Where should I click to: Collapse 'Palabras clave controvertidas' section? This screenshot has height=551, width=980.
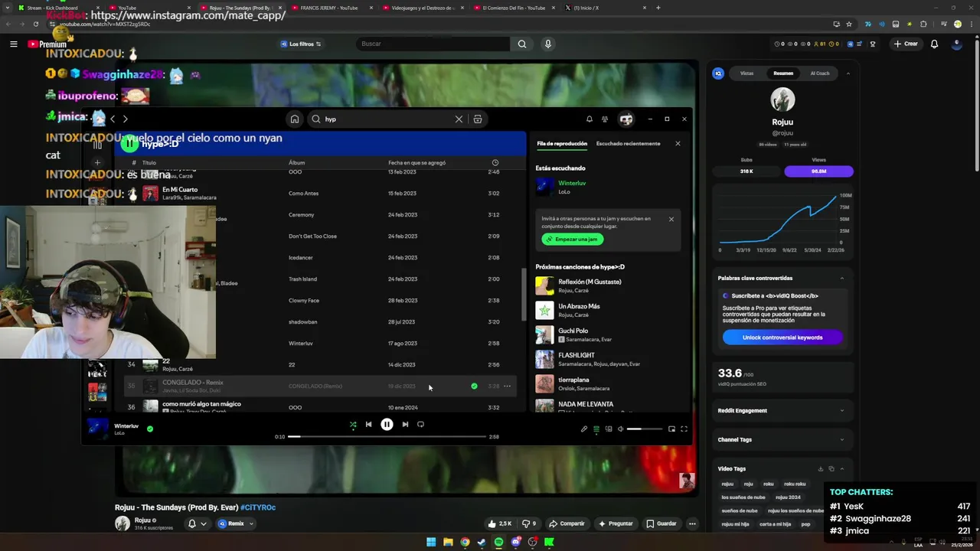pos(842,279)
